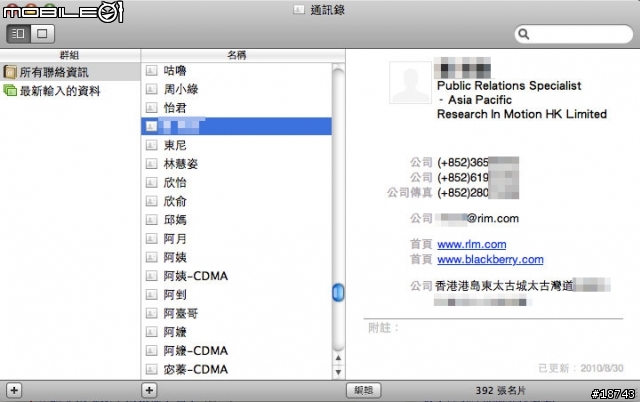Click card icon beside 林慧姿

pos(151,164)
